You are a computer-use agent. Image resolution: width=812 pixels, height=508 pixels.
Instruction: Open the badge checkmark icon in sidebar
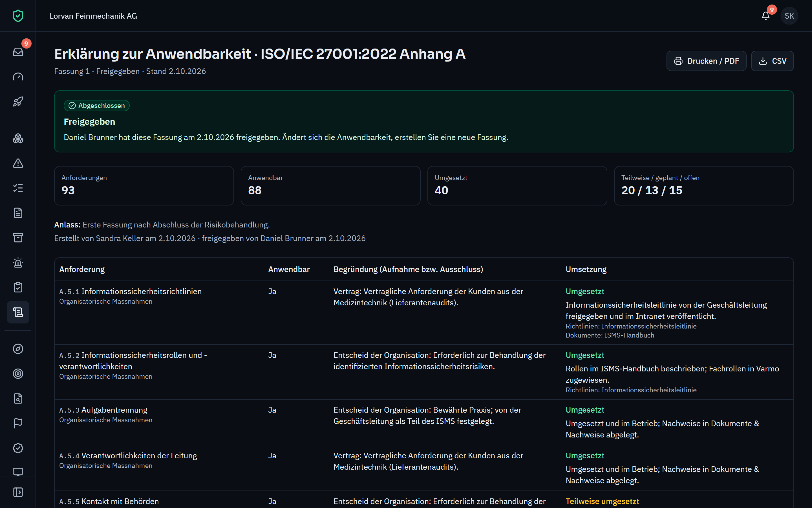click(18, 448)
